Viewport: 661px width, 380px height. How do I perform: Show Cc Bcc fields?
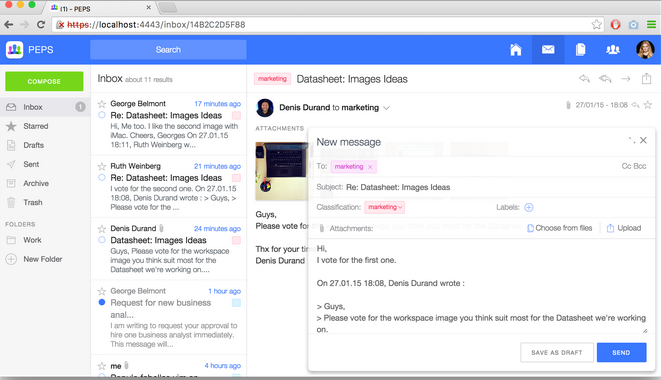click(x=634, y=166)
